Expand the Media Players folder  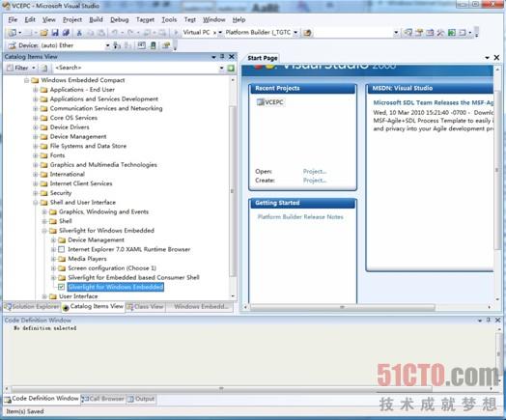(x=53, y=259)
